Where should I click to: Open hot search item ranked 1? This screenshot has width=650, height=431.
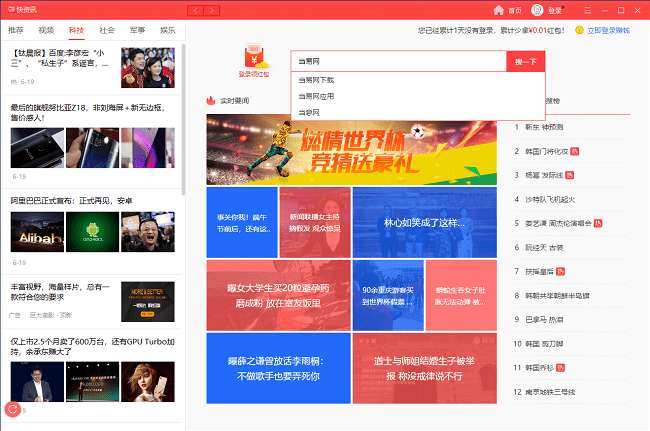tap(544, 127)
